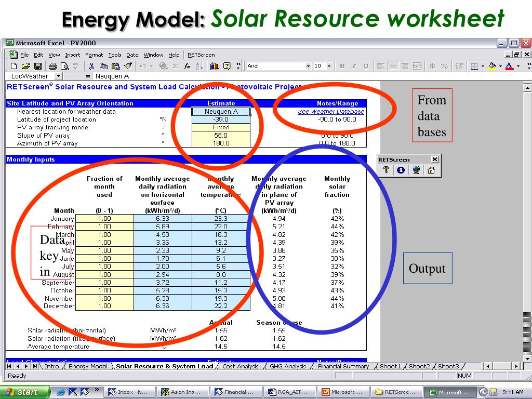Apply fill color with the paint bucket
This screenshot has width=532, height=399.
tap(492, 66)
